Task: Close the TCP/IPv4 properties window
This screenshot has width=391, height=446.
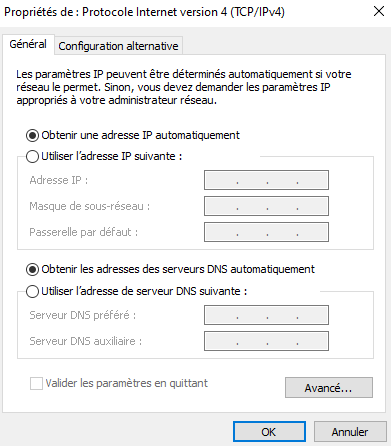Action: coord(379,12)
